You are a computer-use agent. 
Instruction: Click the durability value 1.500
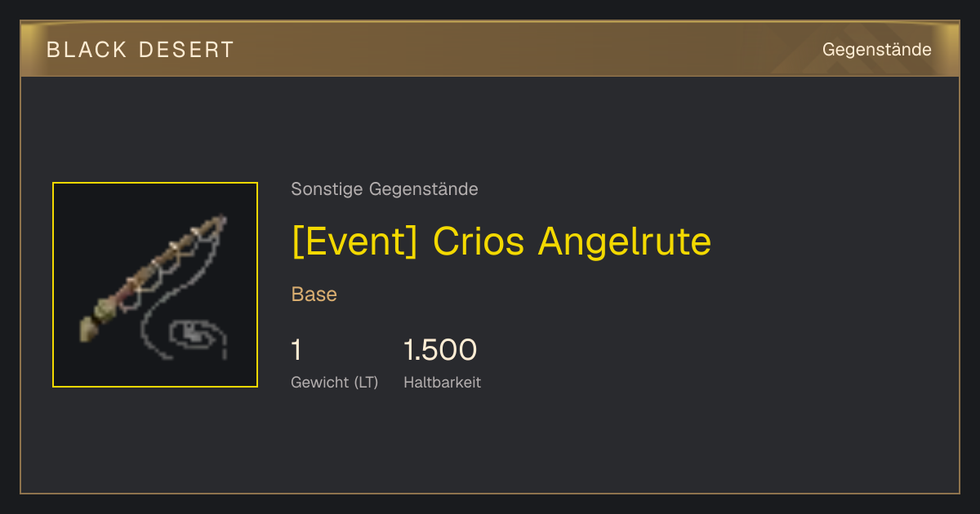pyautogui.click(x=440, y=350)
